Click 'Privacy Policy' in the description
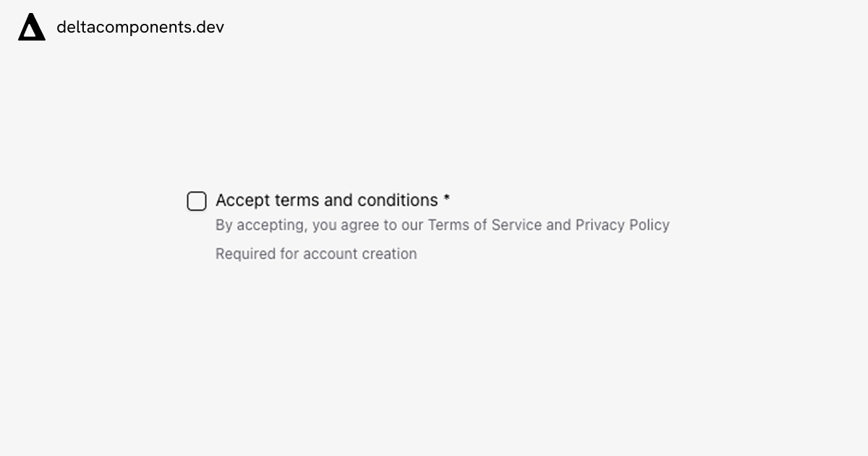This screenshot has height=456, width=868. point(622,225)
